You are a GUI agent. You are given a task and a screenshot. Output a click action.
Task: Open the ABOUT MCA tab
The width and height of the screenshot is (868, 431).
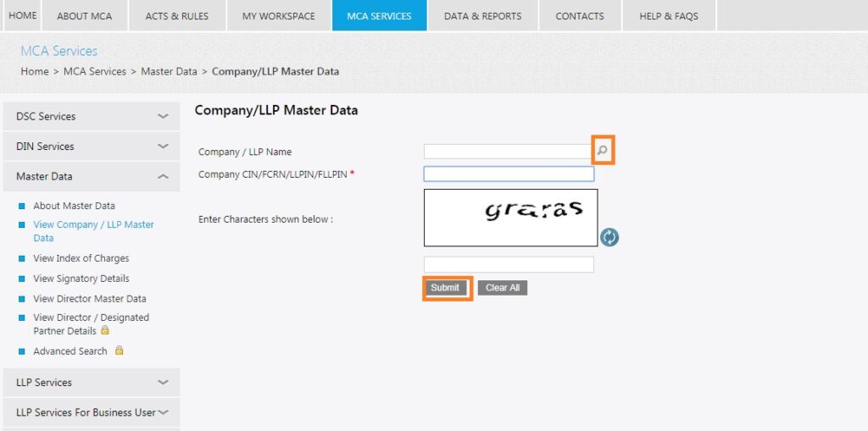coord(84,16)
